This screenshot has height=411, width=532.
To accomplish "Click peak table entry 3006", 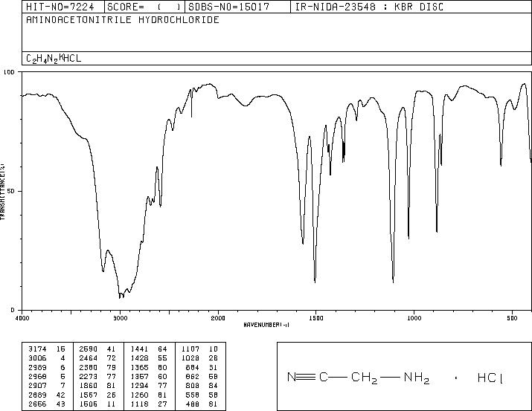I will (37, 358).
